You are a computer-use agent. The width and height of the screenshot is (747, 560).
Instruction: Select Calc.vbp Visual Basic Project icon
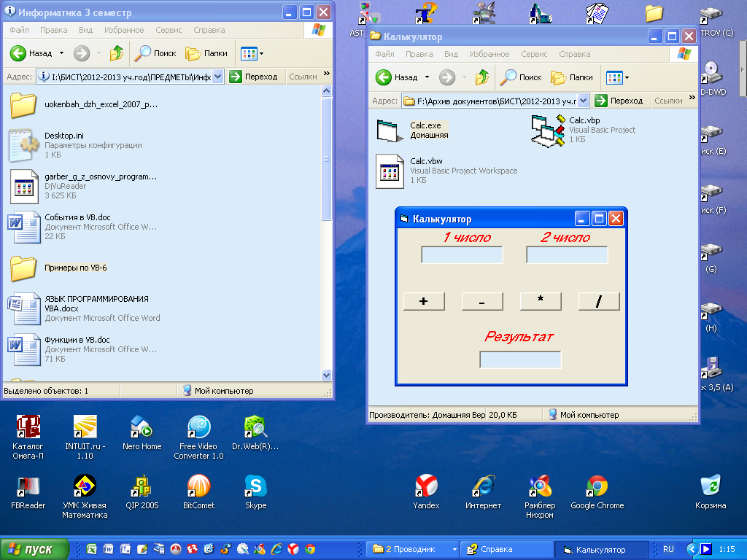(548, 131)
